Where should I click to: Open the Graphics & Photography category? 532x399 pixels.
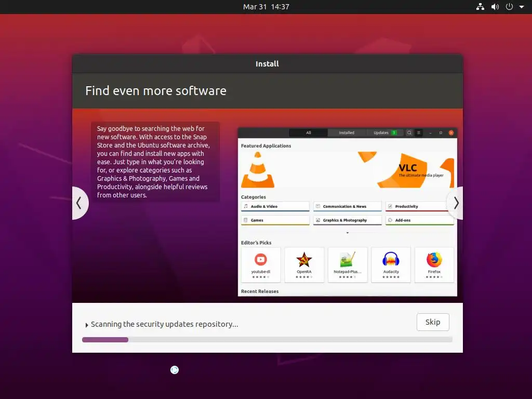(x=348, y=220)
